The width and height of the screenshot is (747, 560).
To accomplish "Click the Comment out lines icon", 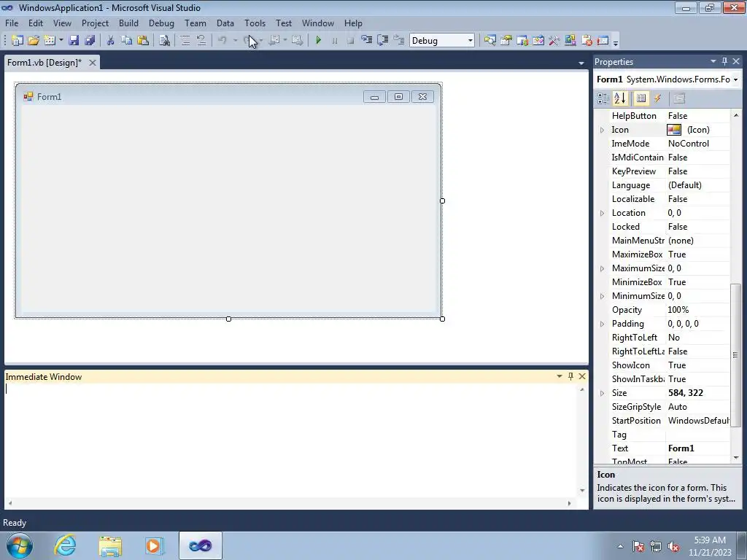I will [x=185, y=41].
